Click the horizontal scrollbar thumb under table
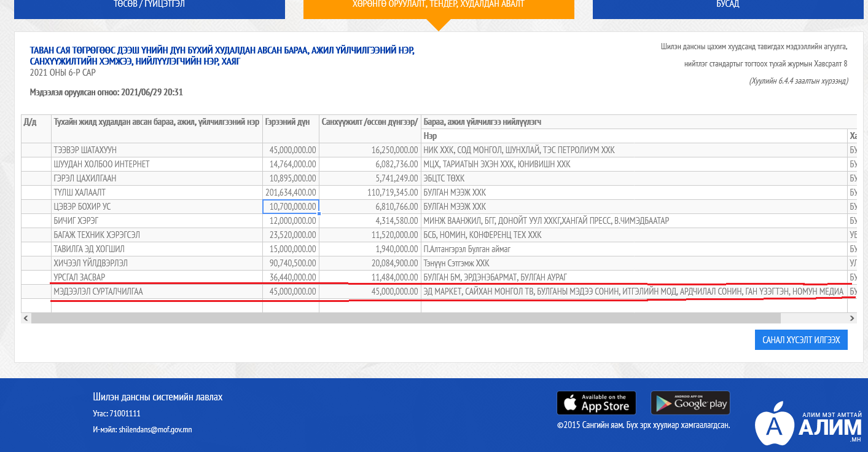Screen dimensions: 868x452 click(405, 318)
